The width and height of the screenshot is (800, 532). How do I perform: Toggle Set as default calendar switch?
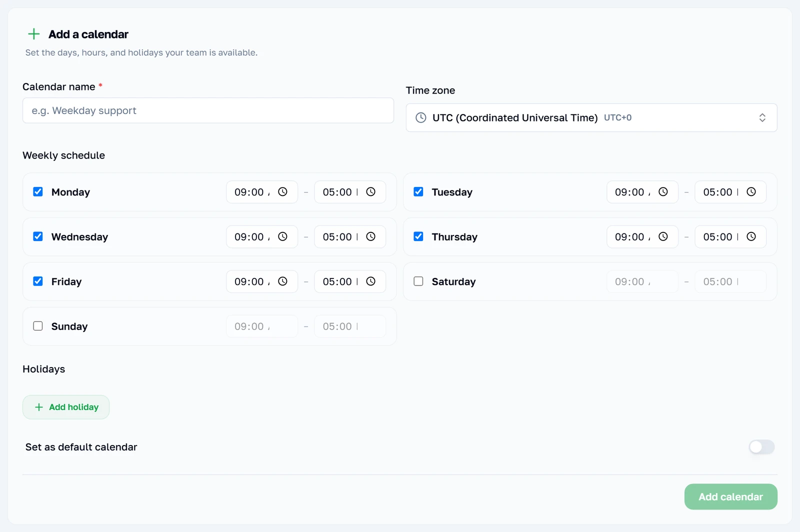(761, 447)
